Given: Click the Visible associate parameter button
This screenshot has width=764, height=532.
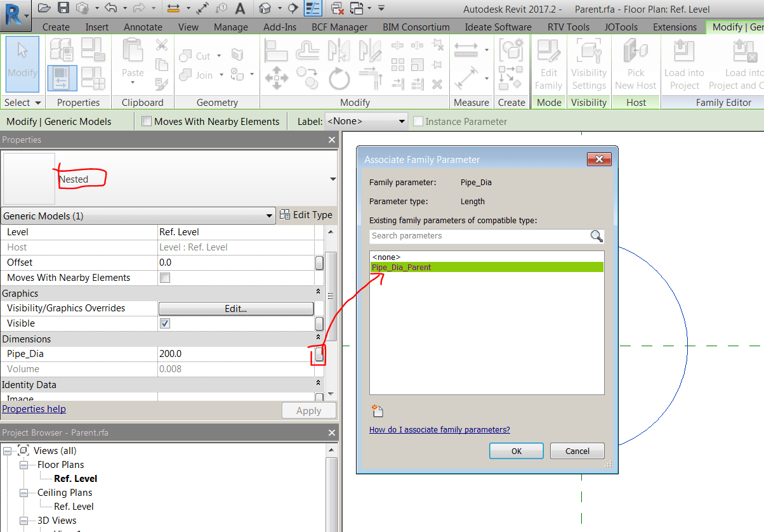Looking at the screenshot, I should (319, 323).
